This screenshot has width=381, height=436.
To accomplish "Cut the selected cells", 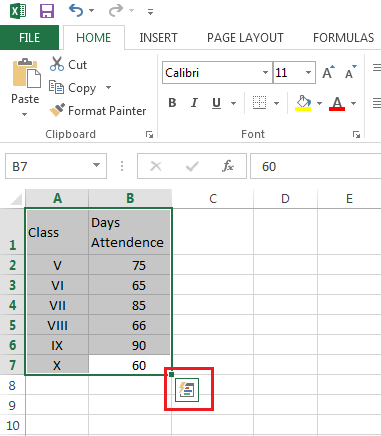I will [x=68, y=64].
